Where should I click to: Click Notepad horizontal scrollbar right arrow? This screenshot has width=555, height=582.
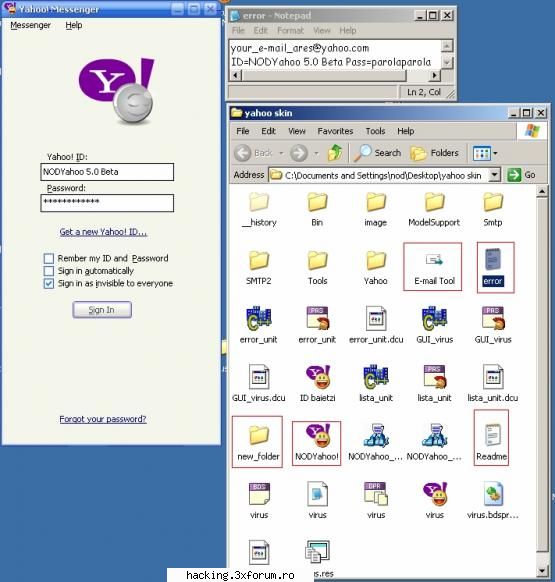[x=434, y=75]
